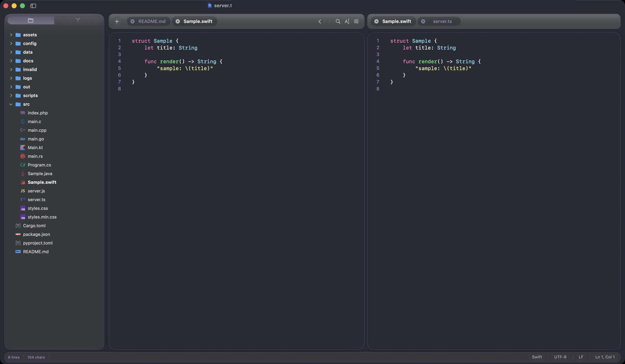Click Ln 1, Col 1 position indicator
This screenshot has height=364, width=625.
coord(605,357)
